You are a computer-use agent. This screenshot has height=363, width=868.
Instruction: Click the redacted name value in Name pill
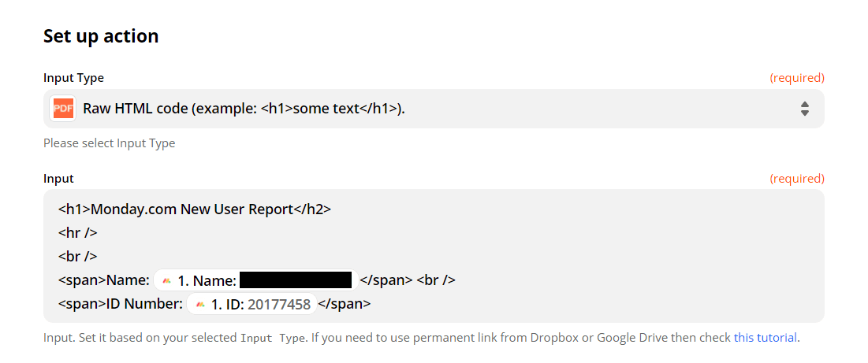(x=295, y=280)
